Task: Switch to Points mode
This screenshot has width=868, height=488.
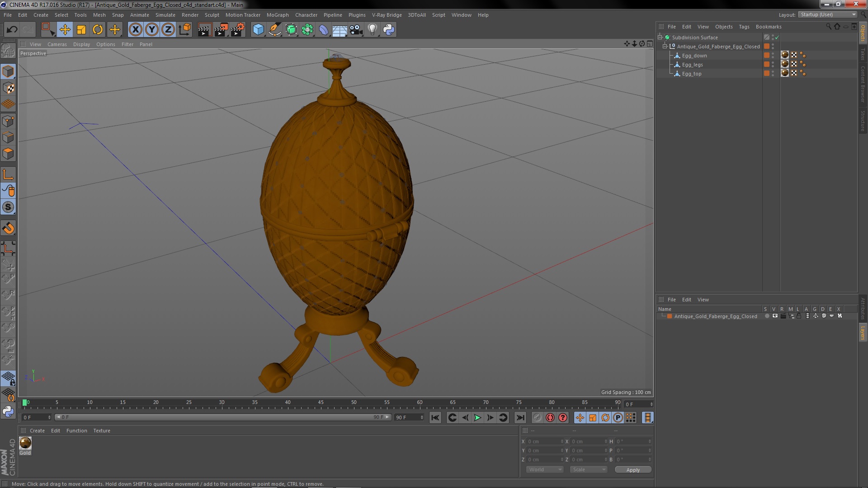Action: 8,121
